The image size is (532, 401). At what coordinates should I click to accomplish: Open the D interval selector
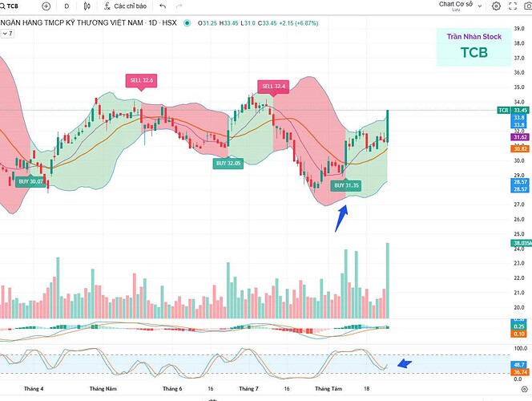66,6
